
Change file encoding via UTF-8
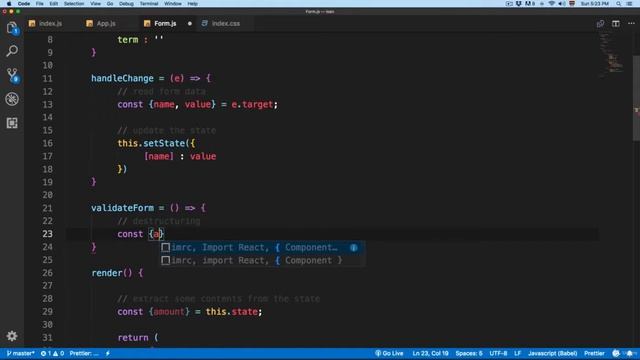(x=498, y=353)
